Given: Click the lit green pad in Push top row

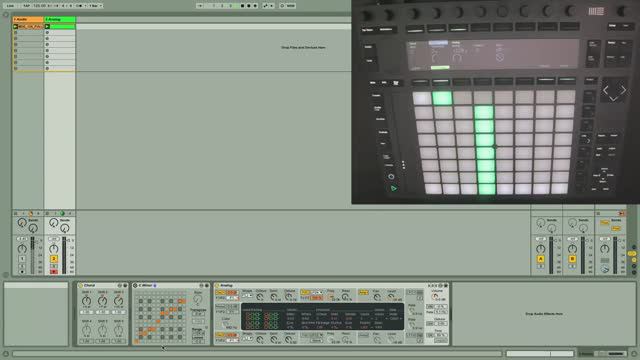Looking at the screenshot, I should pos(442,98).
